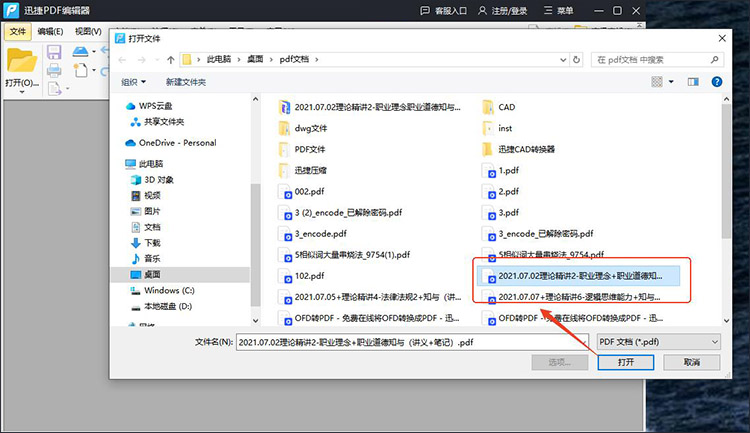Expand the view options dropdown arrow
This screenshot has width=750, height=433.
click(671, 82)
